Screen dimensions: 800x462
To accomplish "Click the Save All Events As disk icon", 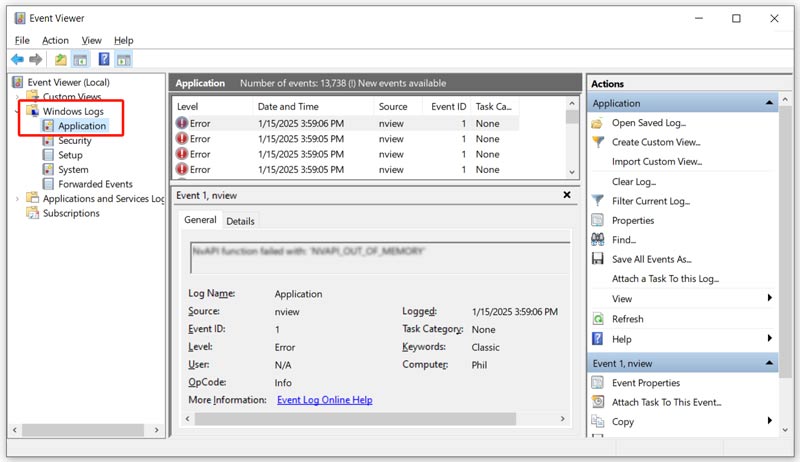I will pos(598,259).
